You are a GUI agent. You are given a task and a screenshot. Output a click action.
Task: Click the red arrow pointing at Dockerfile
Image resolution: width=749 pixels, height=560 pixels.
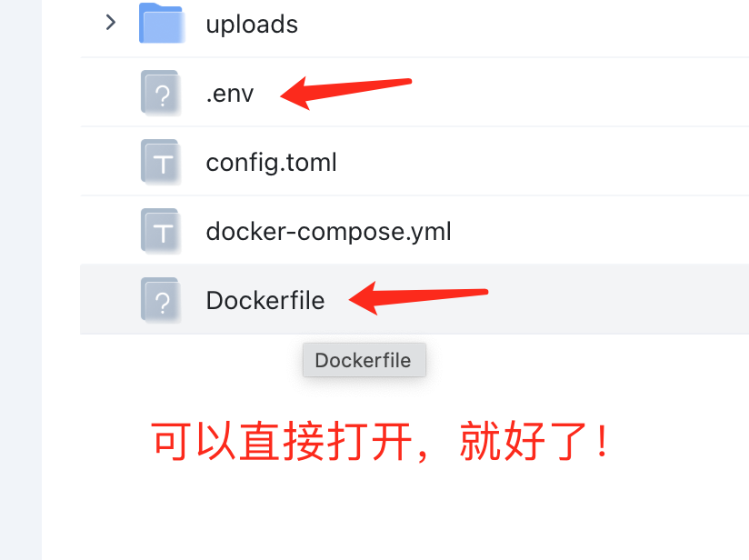click(418, 297)
